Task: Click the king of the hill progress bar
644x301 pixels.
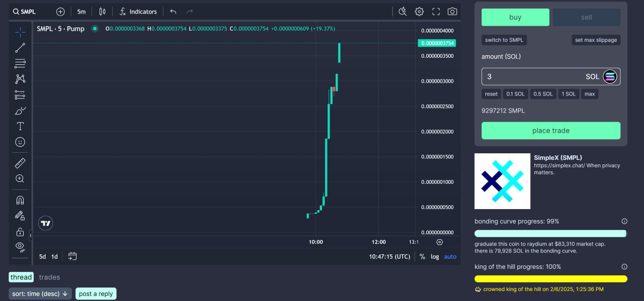Action: tap(551, 278)
